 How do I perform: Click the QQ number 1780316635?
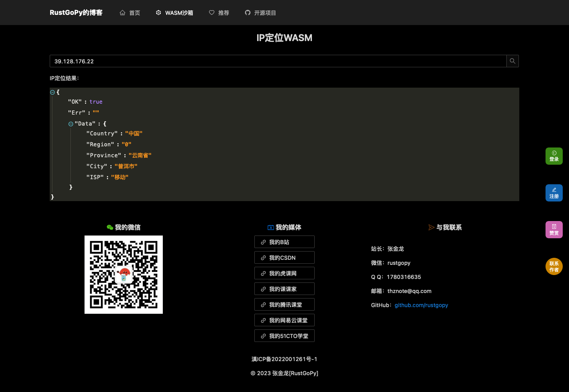point(404,277)
